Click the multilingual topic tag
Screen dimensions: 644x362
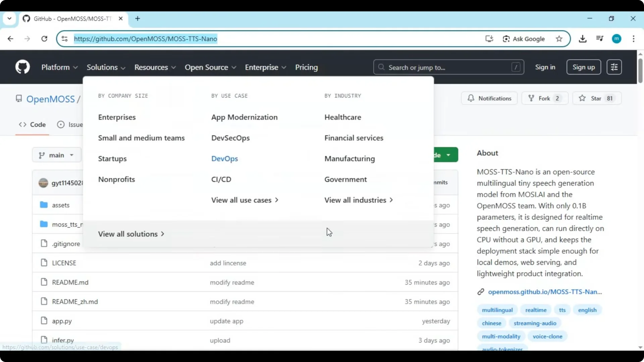pos(497,310)
